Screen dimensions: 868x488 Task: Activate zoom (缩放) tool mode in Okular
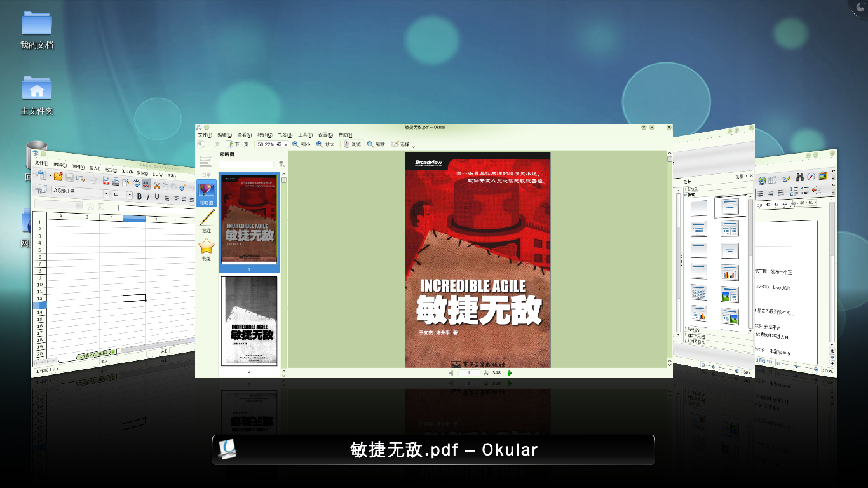(x=376, y=144)
